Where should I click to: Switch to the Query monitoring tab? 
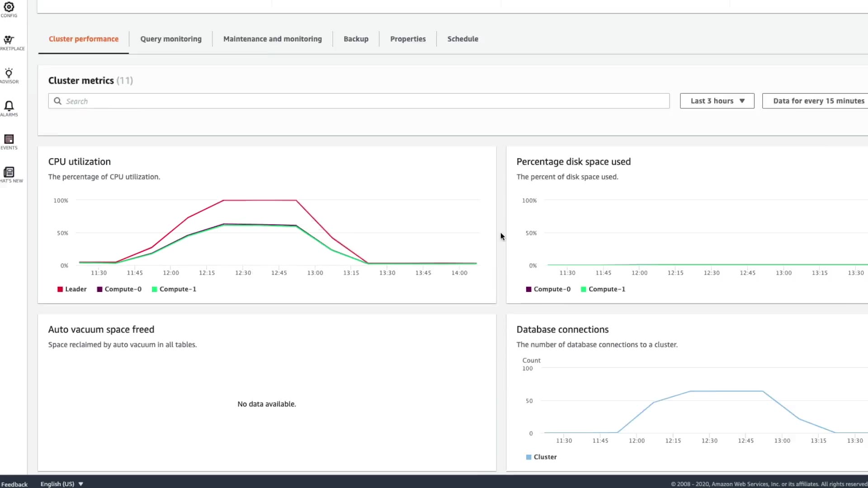point(171,39)
